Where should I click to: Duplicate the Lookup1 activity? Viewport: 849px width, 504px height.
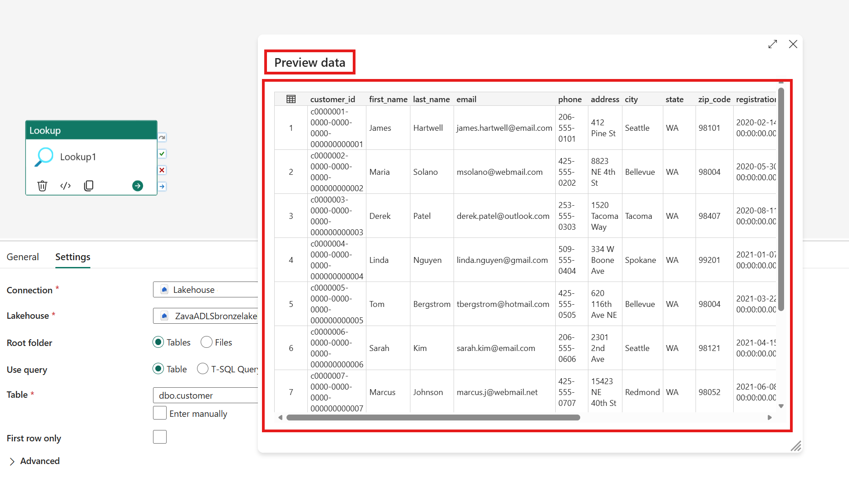click(x=89, y=186)
